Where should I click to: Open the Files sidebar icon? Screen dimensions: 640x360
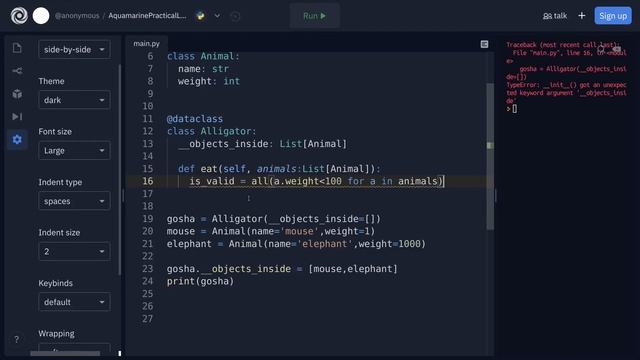pos(17,48)
